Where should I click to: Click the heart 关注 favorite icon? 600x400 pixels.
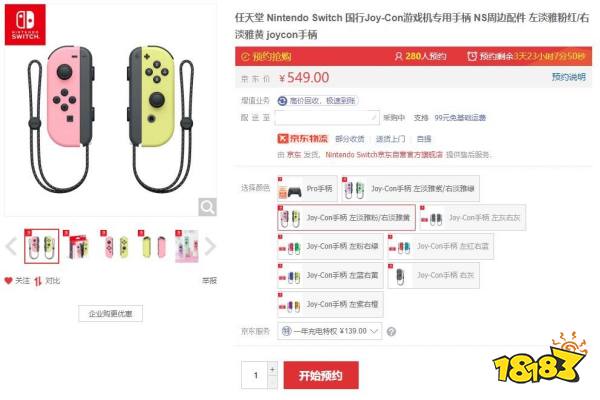click(x=8, y=281)
